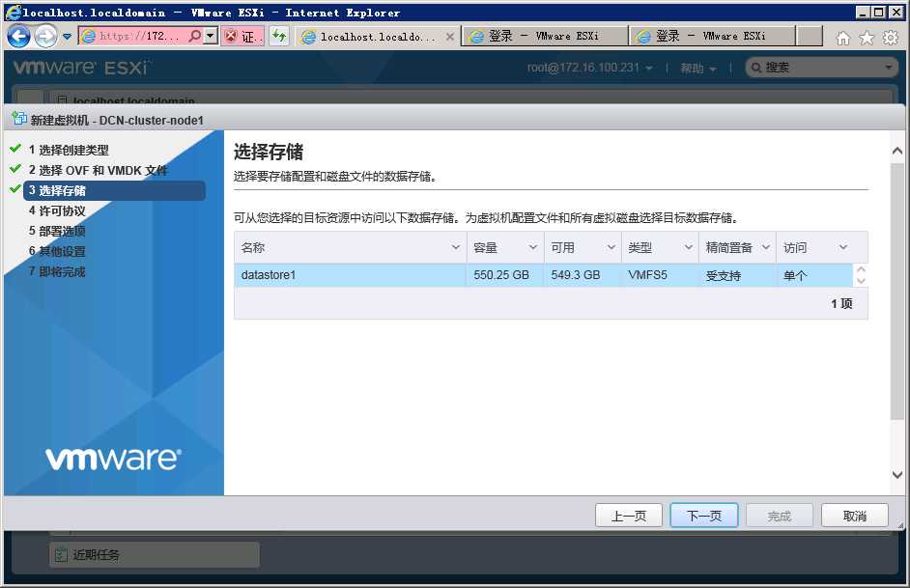Switch to the first 登录 - VMware ESXi tab
The height and width of the screenshot is (588, 910).
tap(545, 36)
